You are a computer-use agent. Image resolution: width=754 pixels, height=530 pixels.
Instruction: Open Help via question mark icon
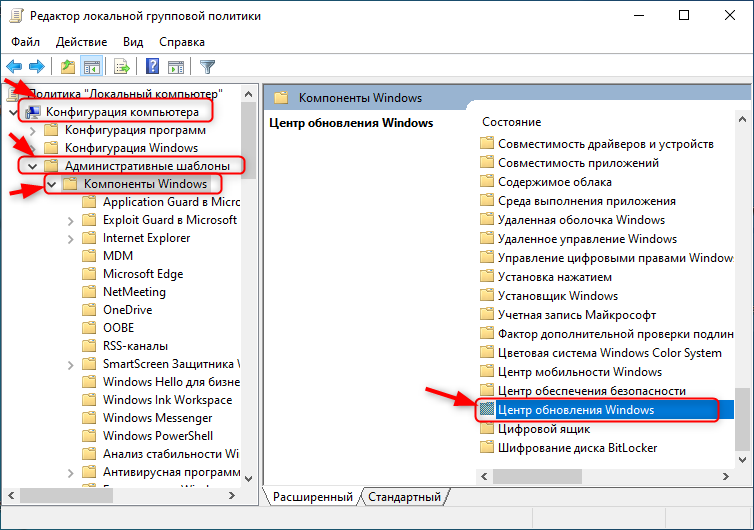[152, 66]
